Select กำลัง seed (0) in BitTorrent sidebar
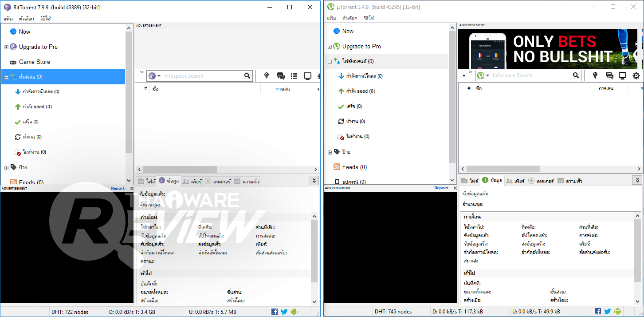The height and width of the screenshot is (317, 644). point(37,107)
